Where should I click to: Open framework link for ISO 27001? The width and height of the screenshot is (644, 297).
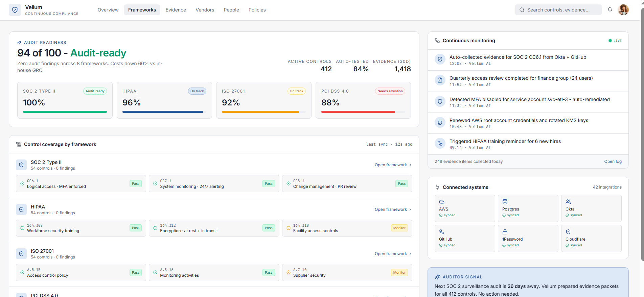(393, 254)
